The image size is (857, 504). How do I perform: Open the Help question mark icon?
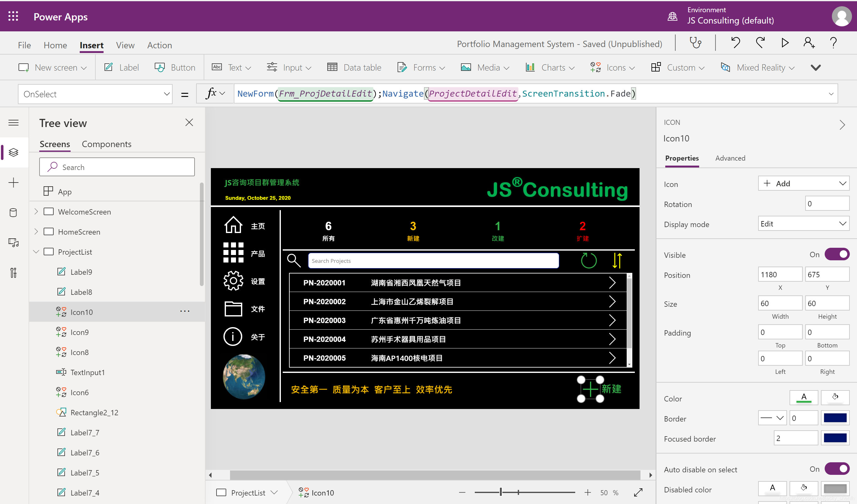tap(833, 43)
